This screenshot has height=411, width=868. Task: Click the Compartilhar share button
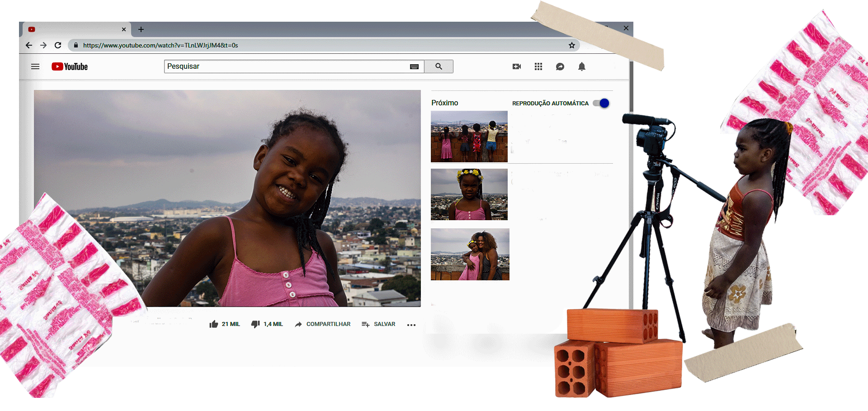click(322, 324)
